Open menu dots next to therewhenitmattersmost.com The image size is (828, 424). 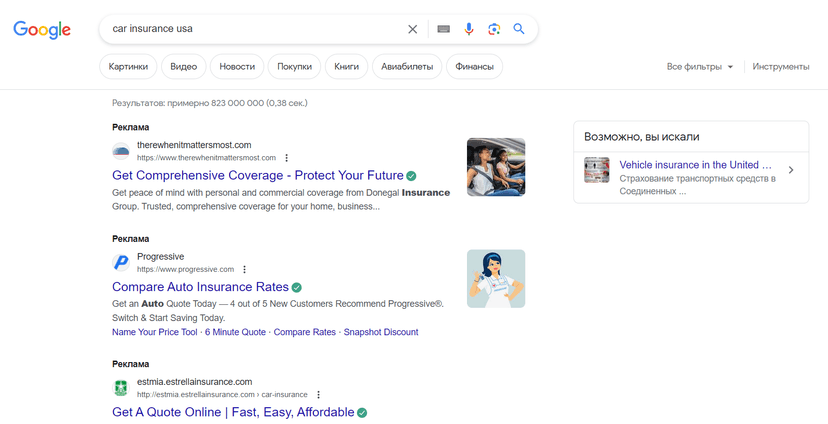(x=287, y=158)
